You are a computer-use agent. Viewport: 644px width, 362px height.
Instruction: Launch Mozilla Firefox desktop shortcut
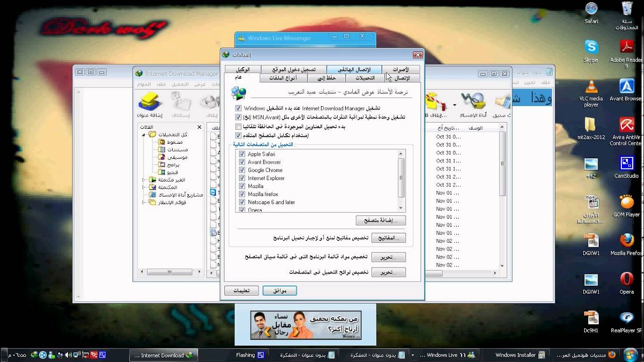click(626, 244)
